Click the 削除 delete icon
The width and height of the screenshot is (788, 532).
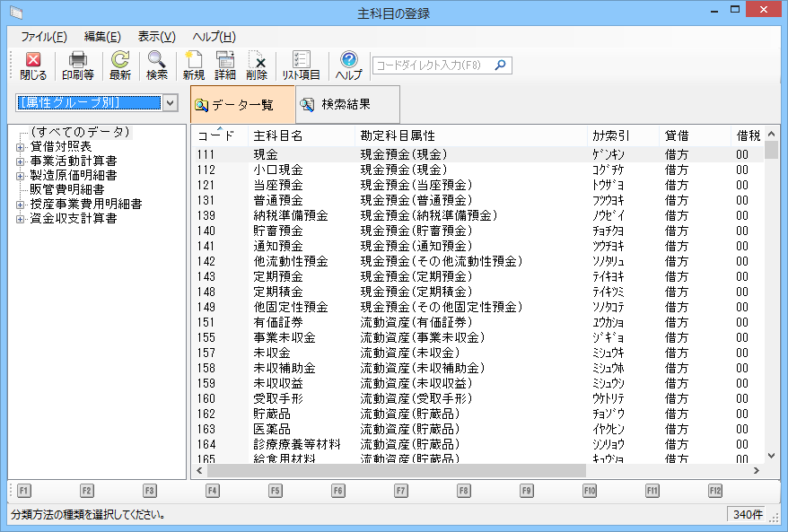tap(257, 61)
